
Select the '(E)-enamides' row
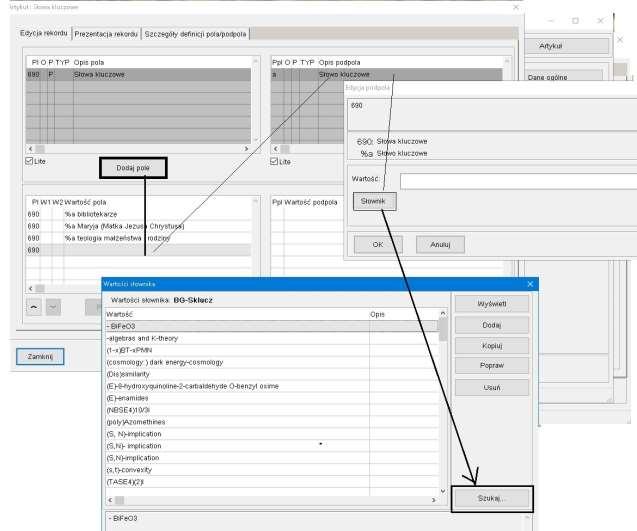tap(272, 398)
